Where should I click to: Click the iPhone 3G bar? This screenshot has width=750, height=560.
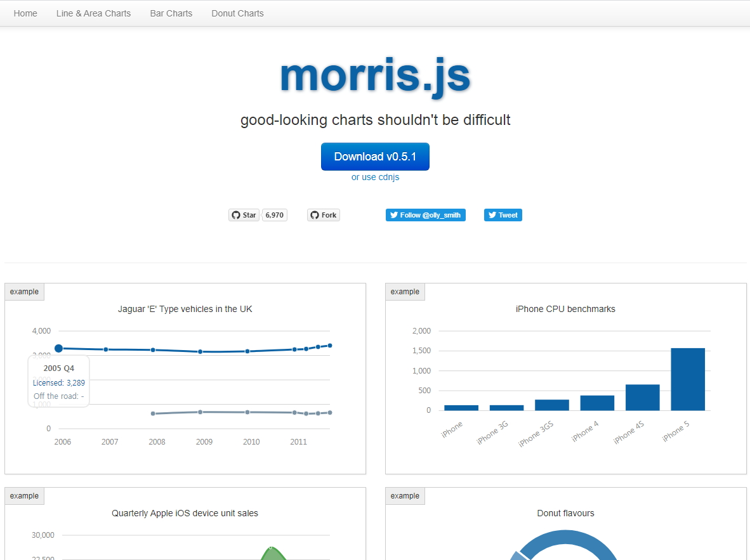506,407
